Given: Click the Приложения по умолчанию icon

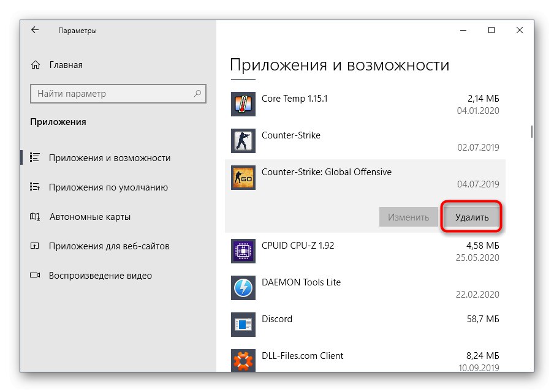Looking at the screenshot, I should tap(34, 187).
